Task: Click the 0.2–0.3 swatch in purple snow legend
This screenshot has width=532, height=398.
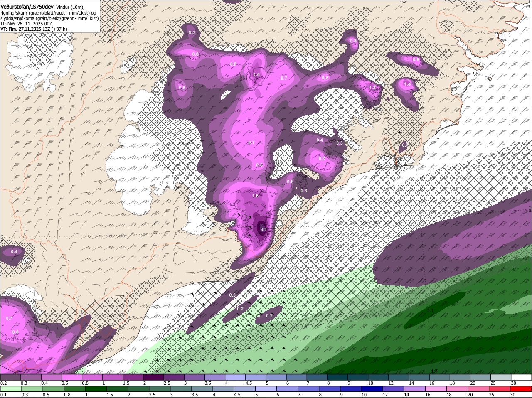Action: point(10,377)
